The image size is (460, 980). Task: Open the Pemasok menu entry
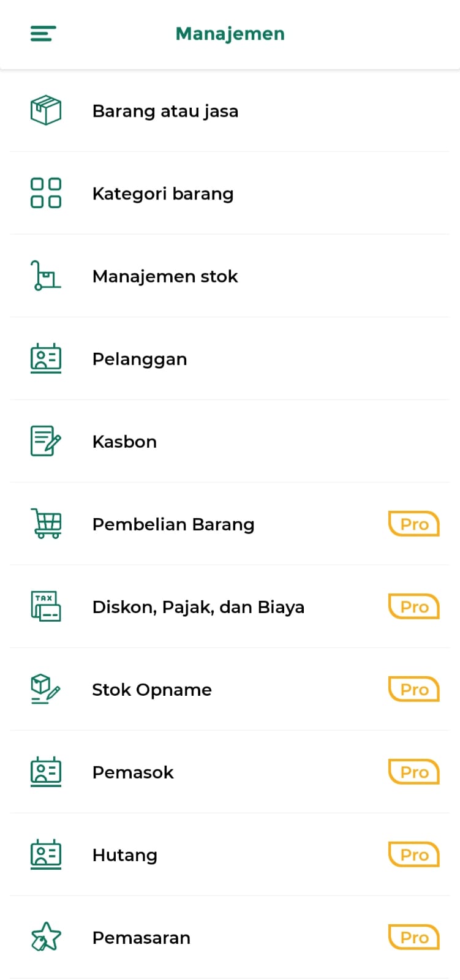133,773
